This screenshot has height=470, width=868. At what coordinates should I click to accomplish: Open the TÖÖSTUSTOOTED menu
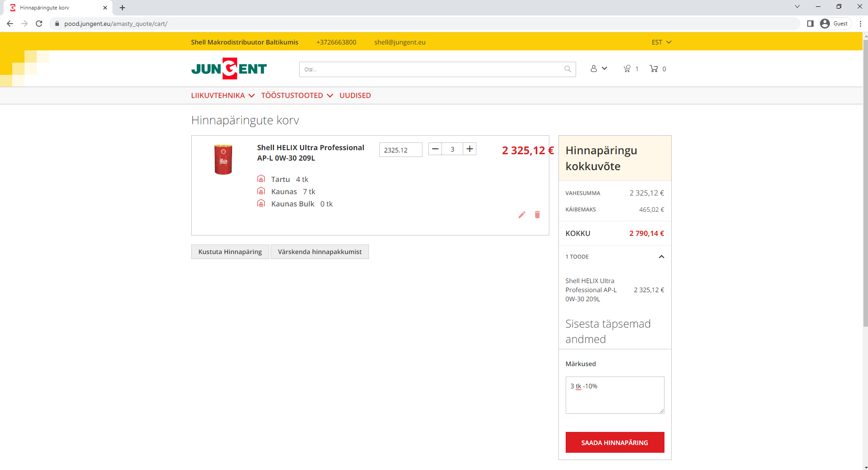pos(297,95)
